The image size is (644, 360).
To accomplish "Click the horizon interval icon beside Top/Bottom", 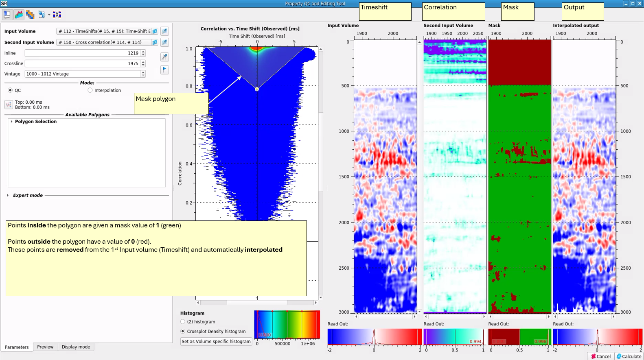I will 9,105.
